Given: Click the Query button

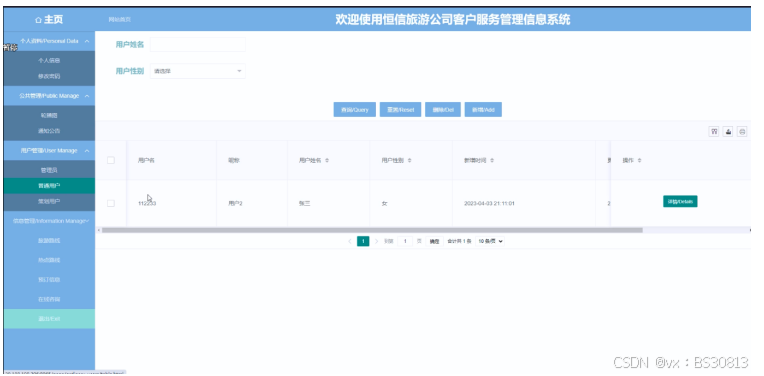Looking at the screenshot, I should [x=355, y=110].
